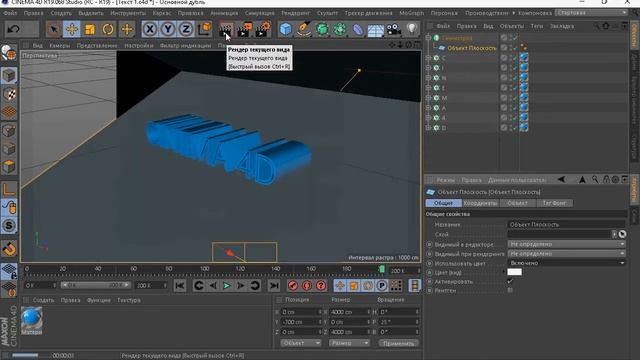Viewport: 640px width, 360px height.
Task: Open the Visible in Renderer dropdown
Action: click(567, 254)
